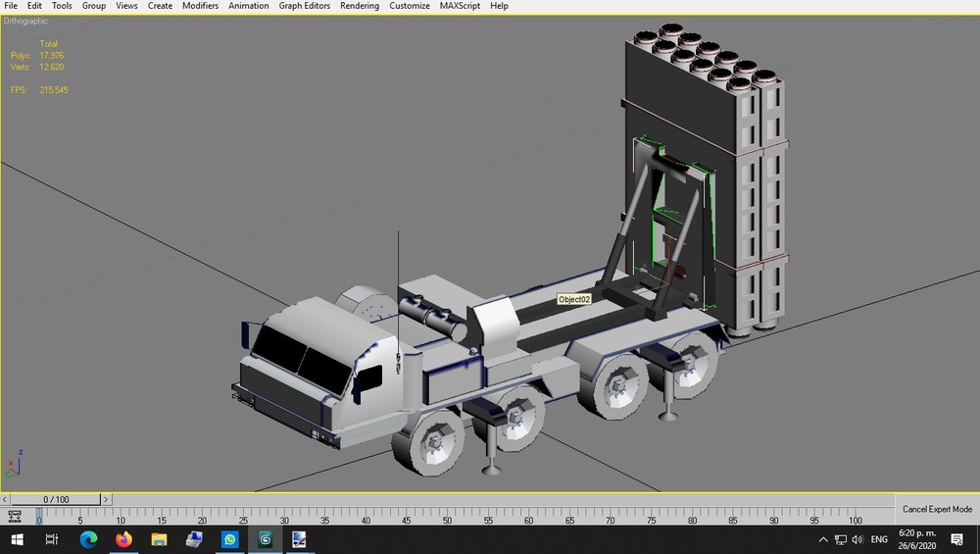Open the MAXScript menu
Viewport: 980px width, 554px height.
460,6
